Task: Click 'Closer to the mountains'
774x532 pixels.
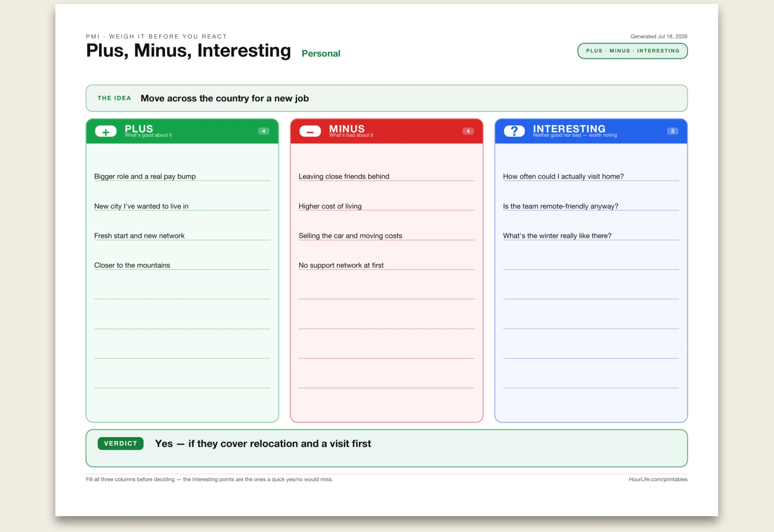Action: point(132,265)
